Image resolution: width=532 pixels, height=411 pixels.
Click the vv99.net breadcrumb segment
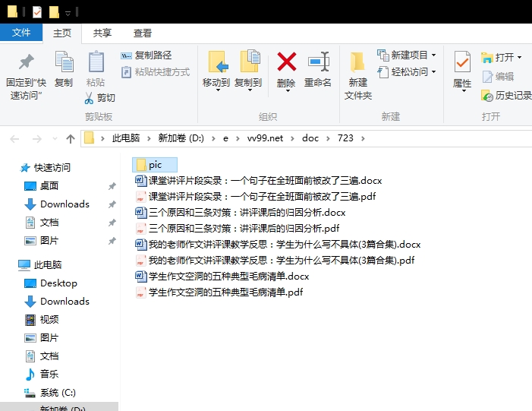(x=265, y=138)
